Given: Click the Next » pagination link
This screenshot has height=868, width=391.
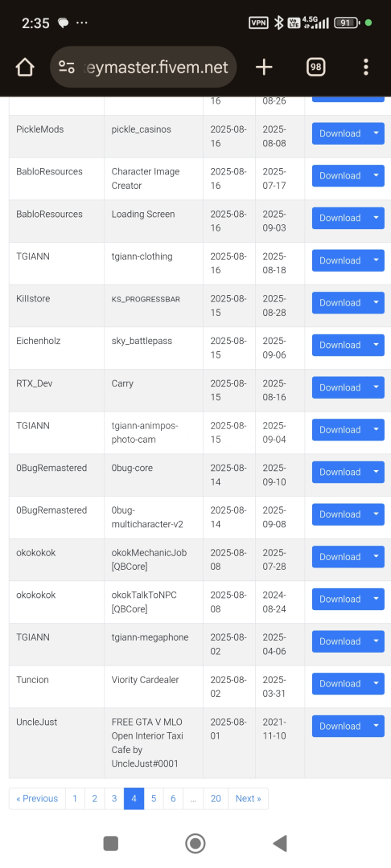Looking at the screenshot, I should [248, 799].
